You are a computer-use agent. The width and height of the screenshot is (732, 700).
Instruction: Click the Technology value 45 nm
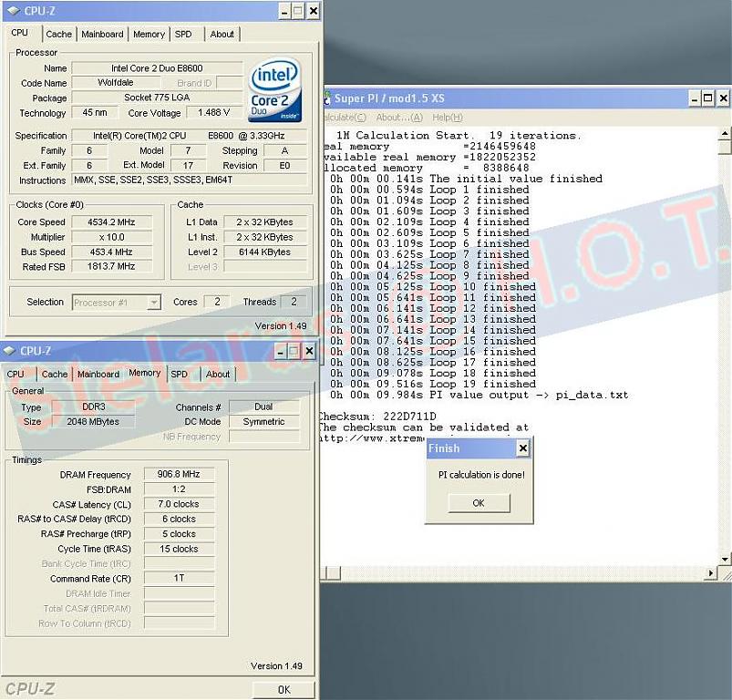click(x=95, y=112)
